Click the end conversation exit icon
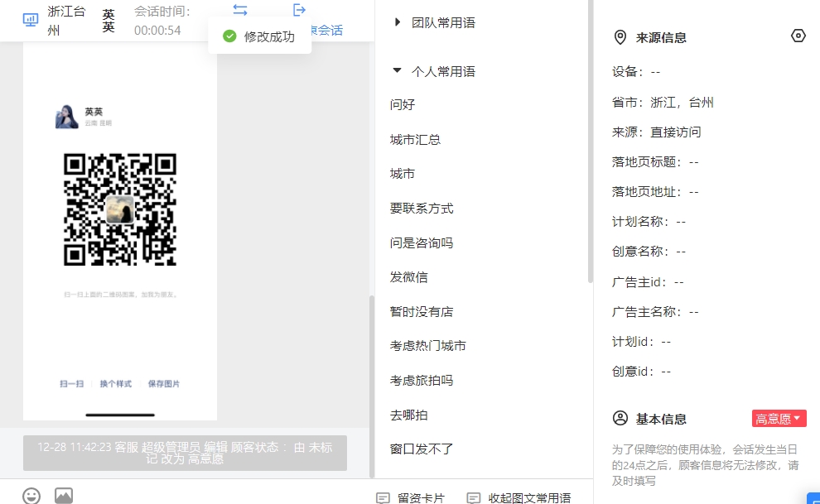The image size is (820, 504). click(299, 10)
